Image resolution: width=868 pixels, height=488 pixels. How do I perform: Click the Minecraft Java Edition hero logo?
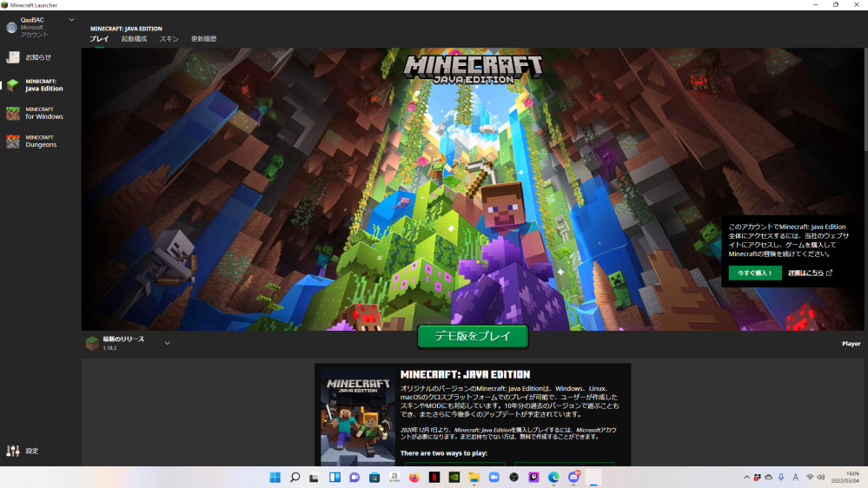point(474,69)
